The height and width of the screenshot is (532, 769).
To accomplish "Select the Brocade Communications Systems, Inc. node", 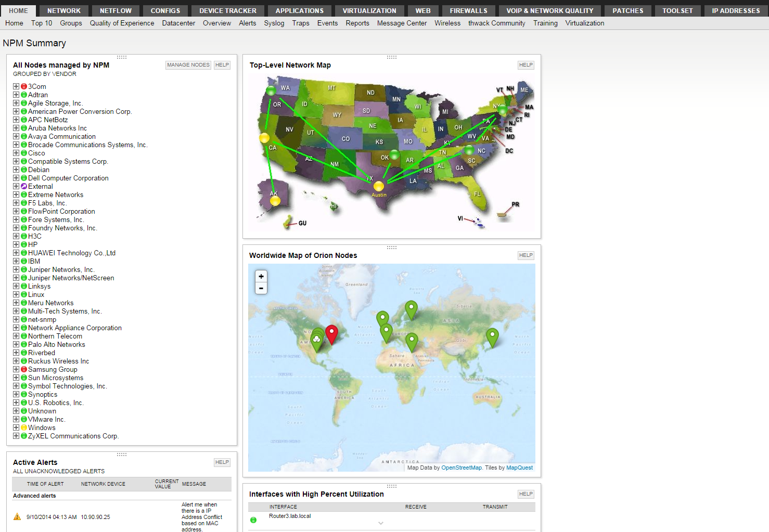I will point(88,145).
